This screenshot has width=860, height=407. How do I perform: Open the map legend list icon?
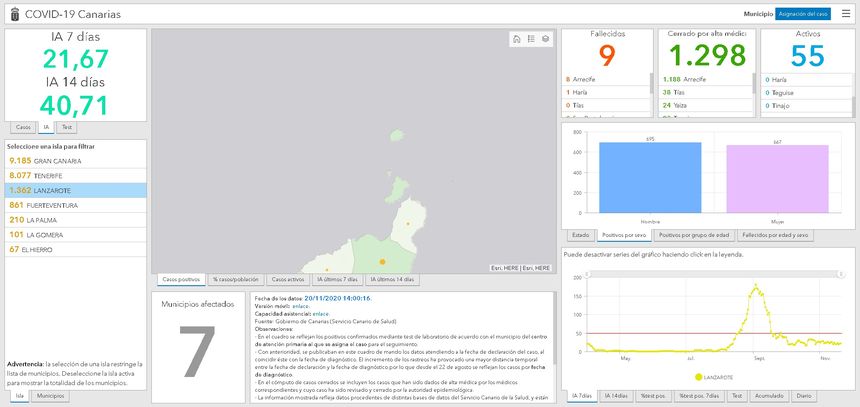531,39
